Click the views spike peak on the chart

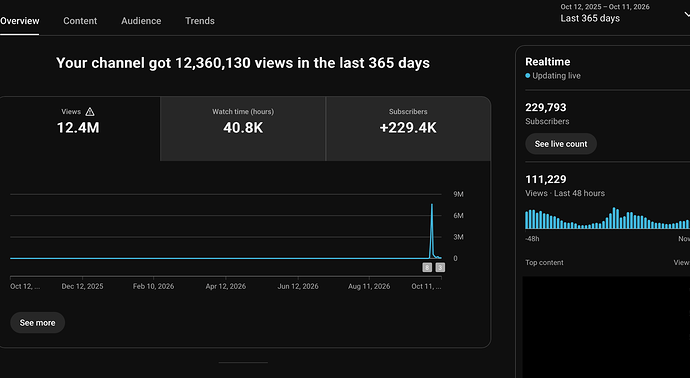[432, 205]
